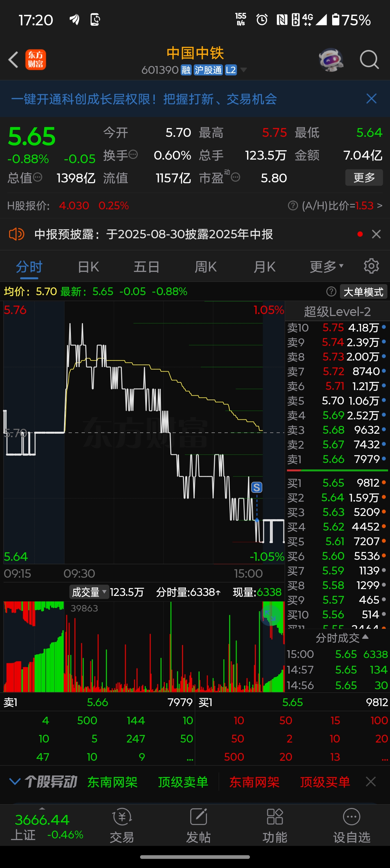Tap the 更多 quote details button
Screen dimensions: 390x868
[x=364, y=177]
